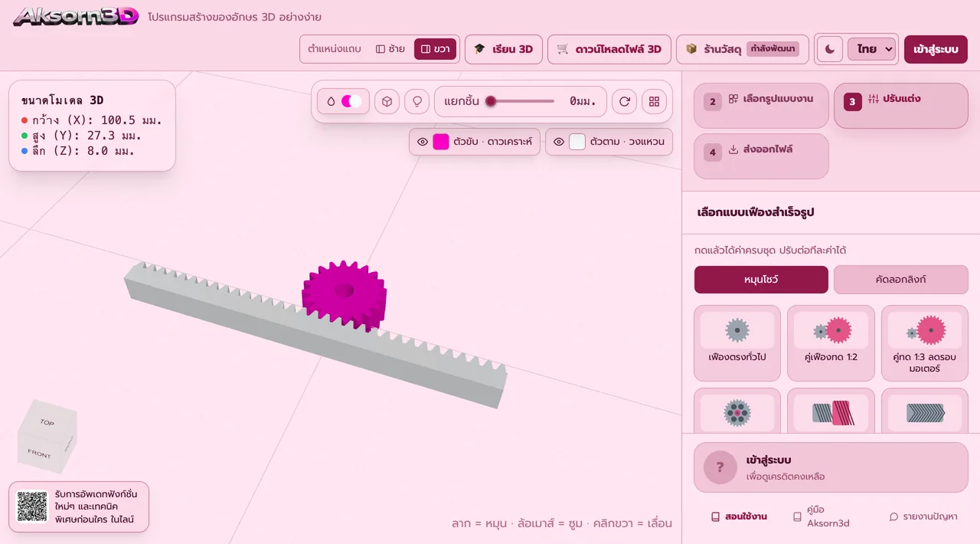
Task: Click the graduation cap icon
Action: (480, 49)
